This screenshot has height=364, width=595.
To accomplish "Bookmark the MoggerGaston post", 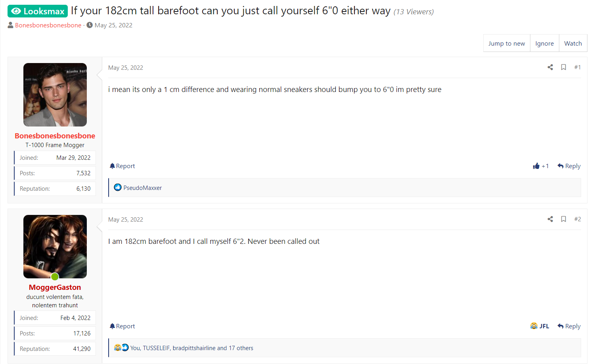I will pos(563,219).
